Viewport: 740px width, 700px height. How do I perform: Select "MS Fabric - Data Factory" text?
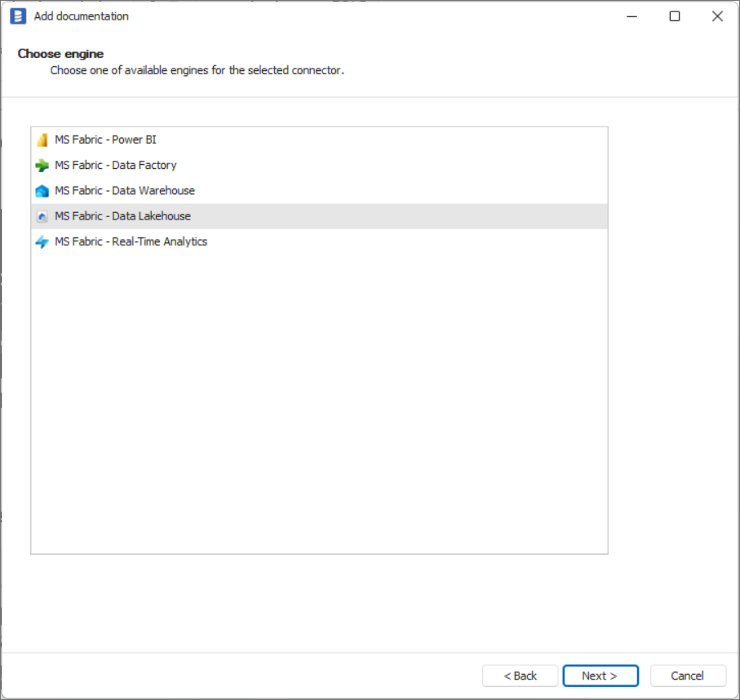click(x=116, y=165)
